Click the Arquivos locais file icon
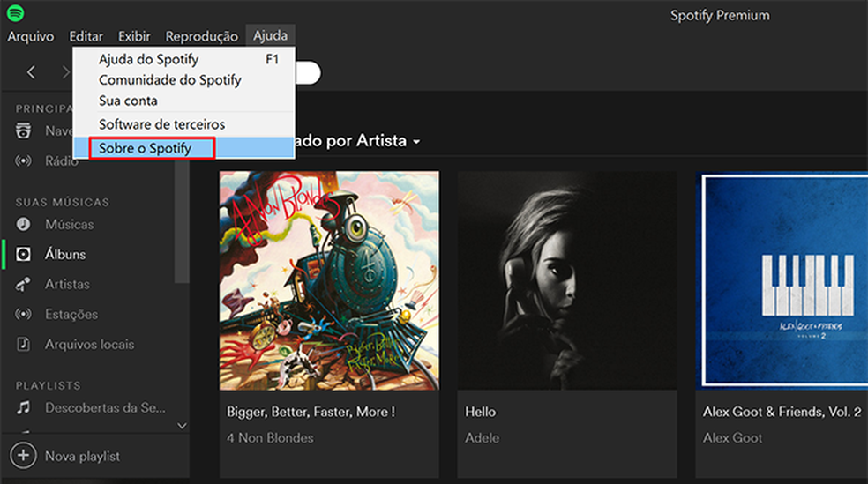This screenshot has height=484, width=868. click(23, 344)
